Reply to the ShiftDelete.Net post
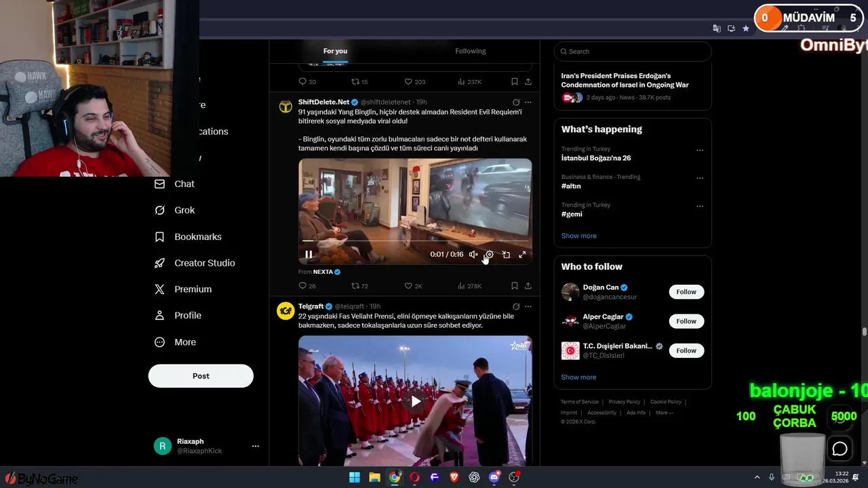The height and width of the screenshot is (488, 868). pos(307,286)
